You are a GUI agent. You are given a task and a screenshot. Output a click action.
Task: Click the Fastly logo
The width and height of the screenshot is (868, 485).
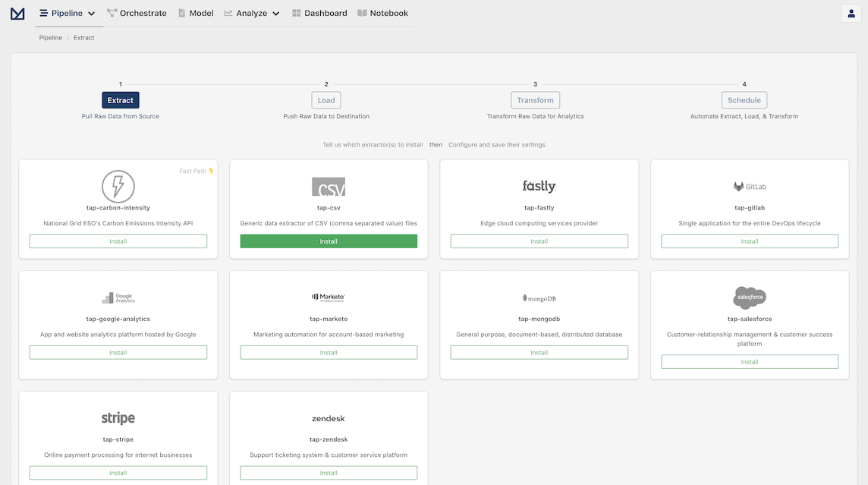click(x=539, y=186)
